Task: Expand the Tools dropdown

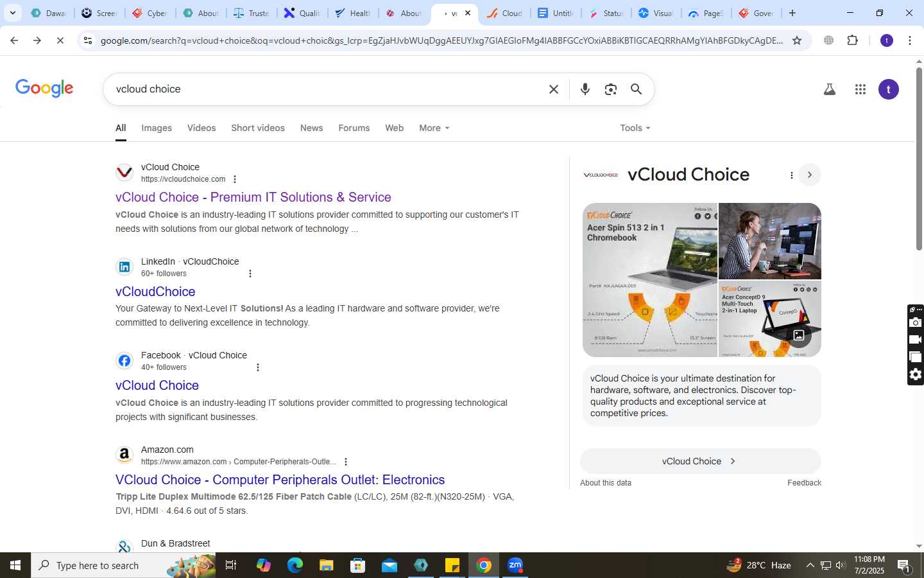Action: coord(635,128)
